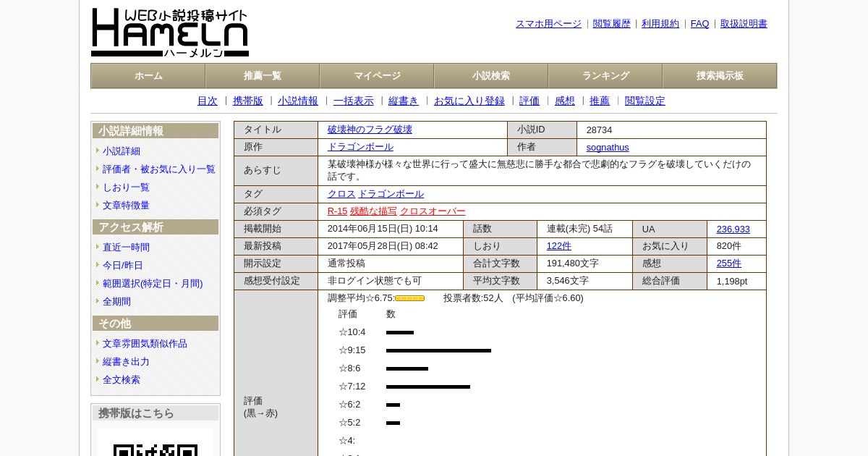Select the 投票者数:52人 text
Viewport: 868px width, 456px height.
coord(473,298)
